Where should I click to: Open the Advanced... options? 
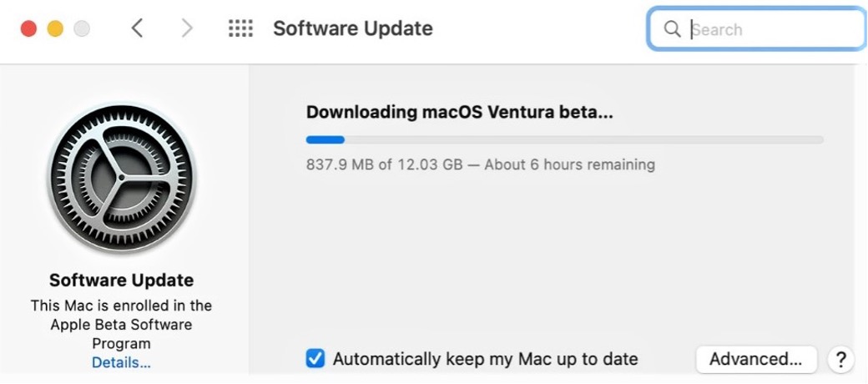tap(755, 359)
